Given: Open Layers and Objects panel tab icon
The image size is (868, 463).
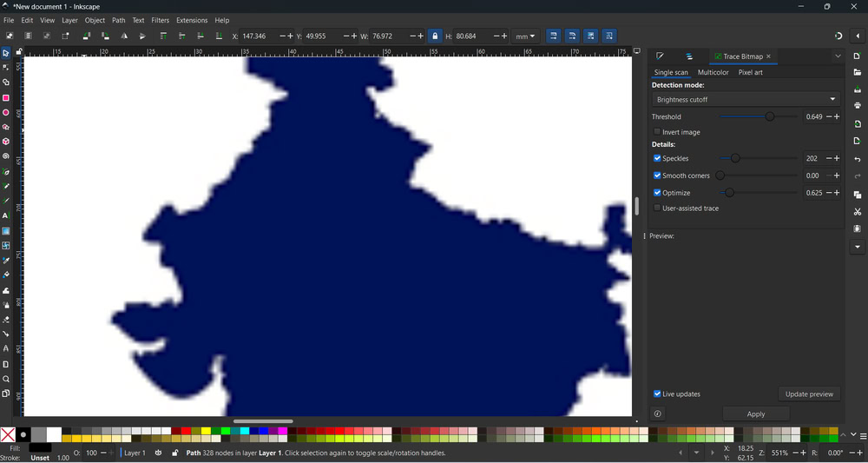Looking at the screenshot, I should [689, 56].
